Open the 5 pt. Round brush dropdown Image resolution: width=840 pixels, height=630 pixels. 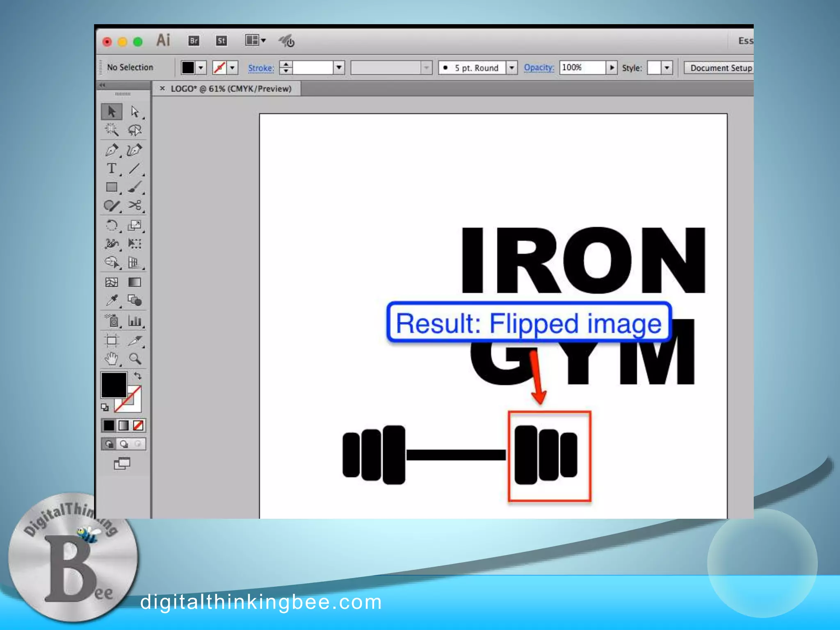[511, 67]
